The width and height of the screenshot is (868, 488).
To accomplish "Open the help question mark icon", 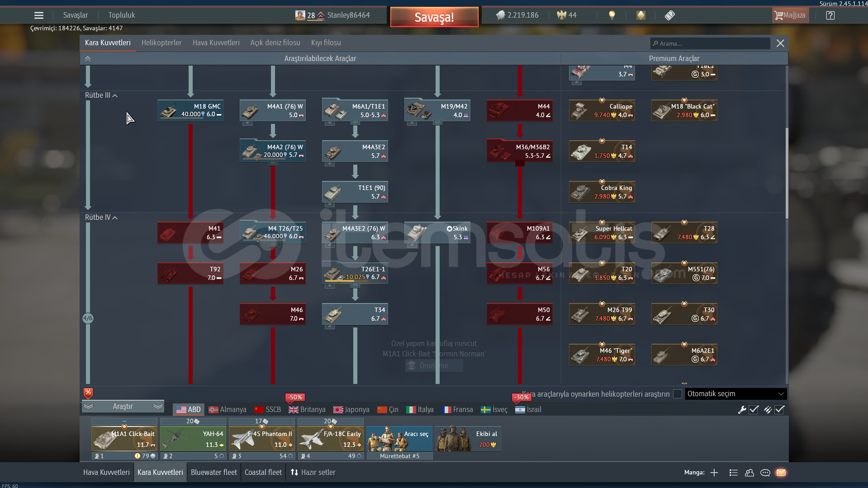I will pos(830,15).
